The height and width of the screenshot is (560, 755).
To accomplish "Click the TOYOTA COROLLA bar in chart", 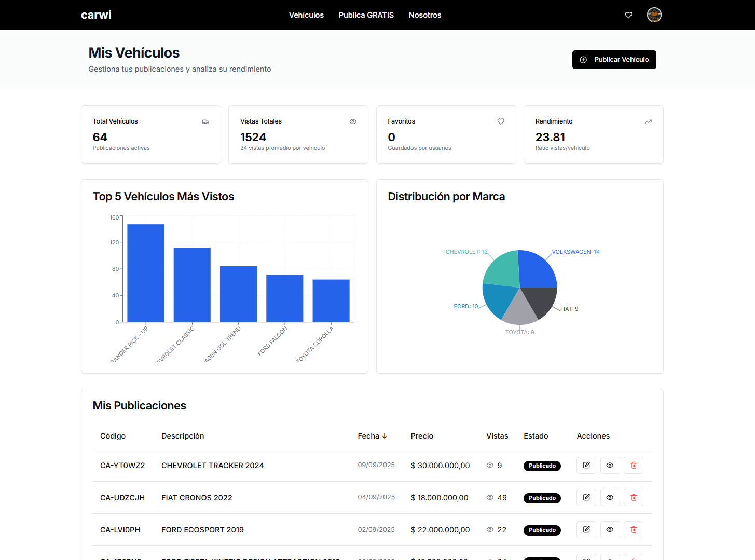I will (x=331, y=301).
